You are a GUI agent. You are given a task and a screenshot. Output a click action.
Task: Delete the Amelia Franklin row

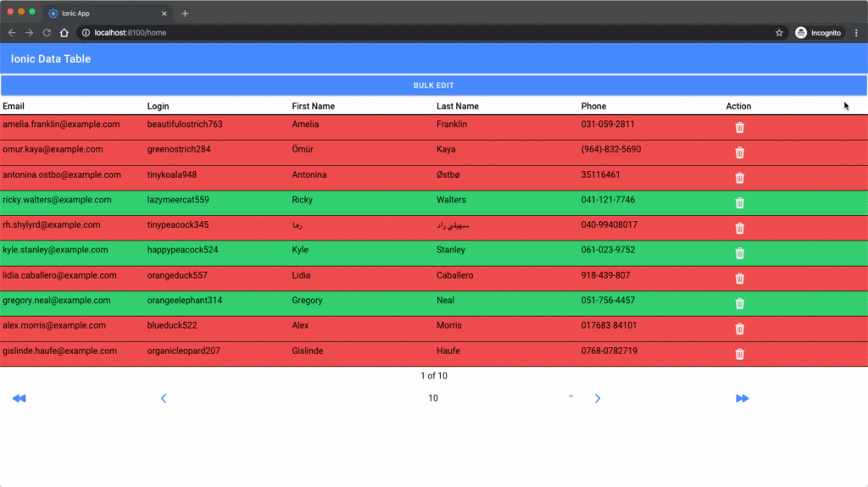pyautogui.click(x=739, y=128)
